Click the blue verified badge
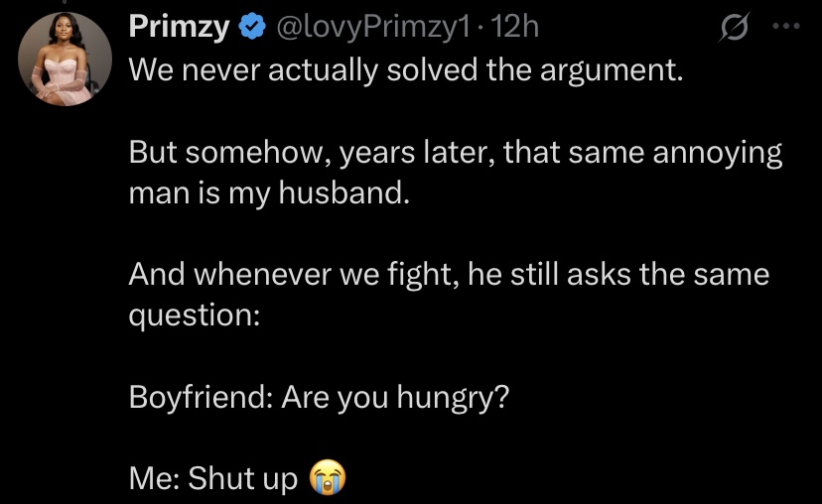 pos(253,27)
